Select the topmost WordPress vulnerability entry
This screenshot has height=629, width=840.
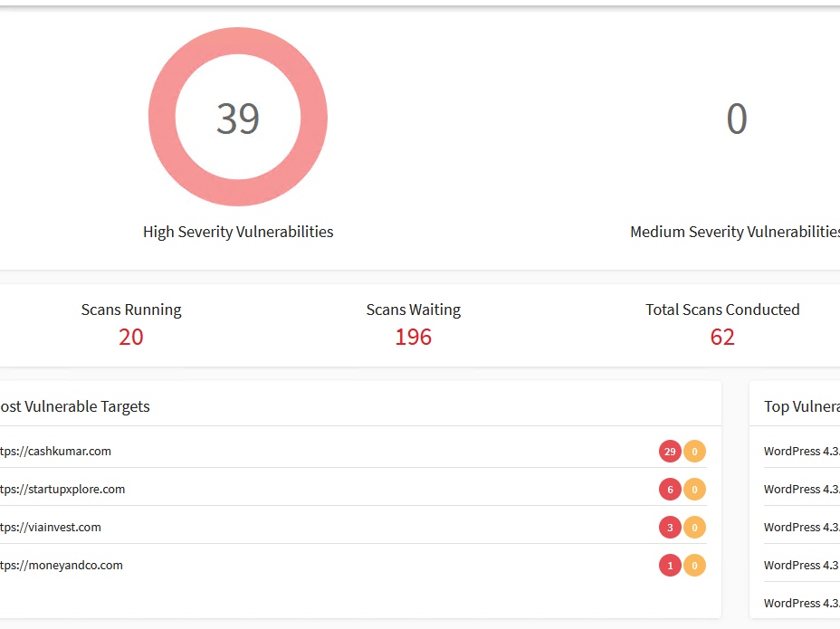click(x=801, y=452)
